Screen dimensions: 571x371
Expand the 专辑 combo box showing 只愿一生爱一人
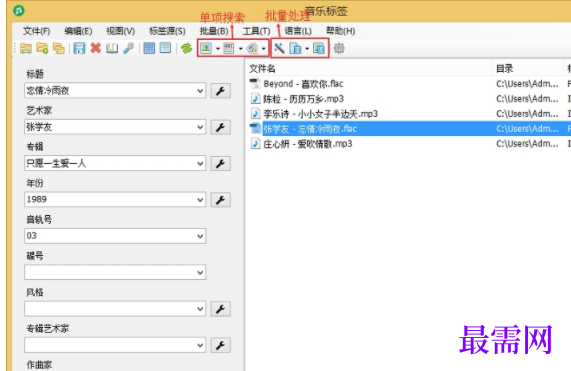(200, 163)
